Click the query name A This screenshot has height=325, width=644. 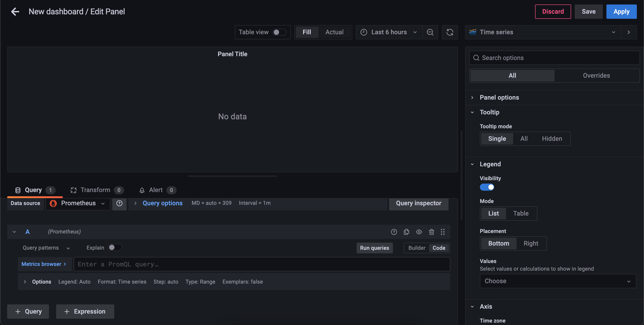(28, 232)
